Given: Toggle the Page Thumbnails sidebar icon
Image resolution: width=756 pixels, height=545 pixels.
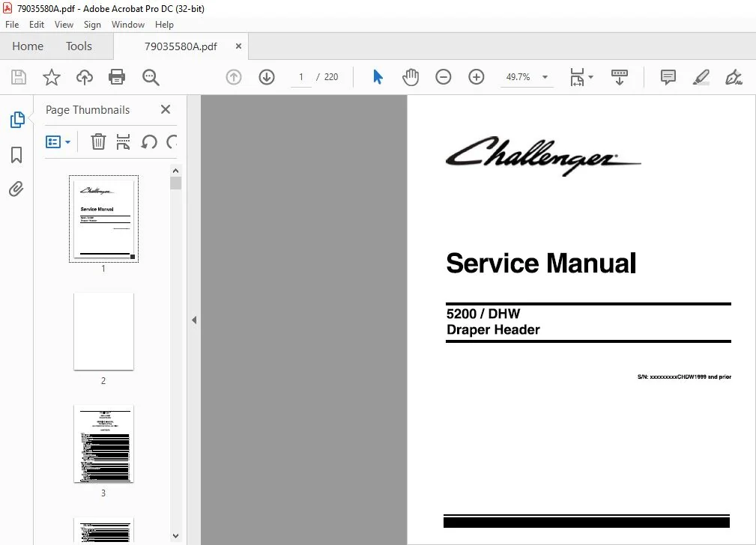Looking at the screenshot, I should [x=17, y=120].
